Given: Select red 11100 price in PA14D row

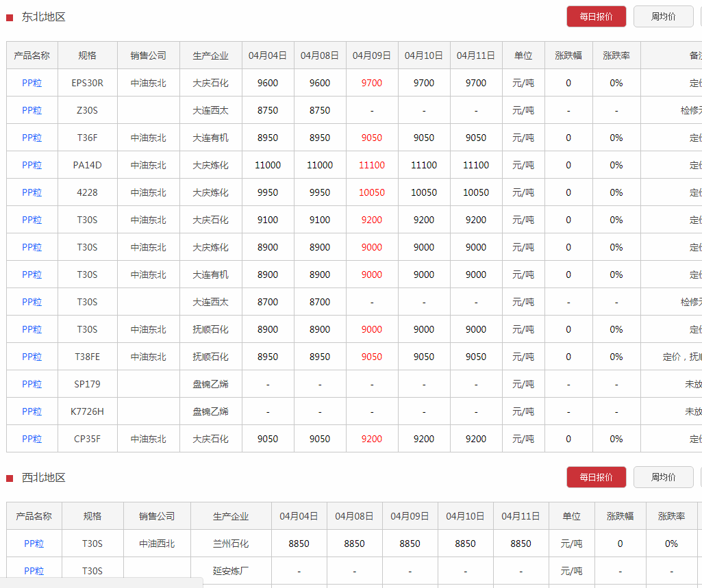Looking at the screenshot, I should tap(372, 165).
